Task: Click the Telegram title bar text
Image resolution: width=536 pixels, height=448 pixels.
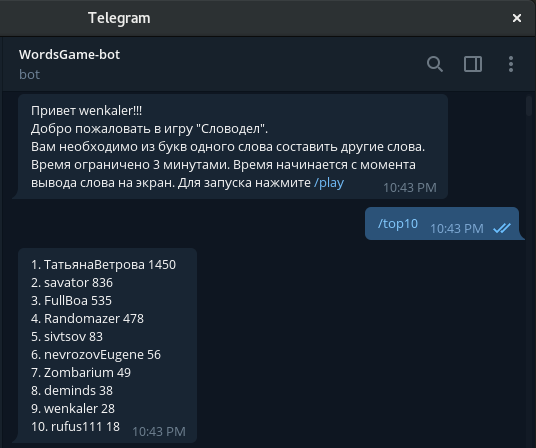Action: point(119,18)
